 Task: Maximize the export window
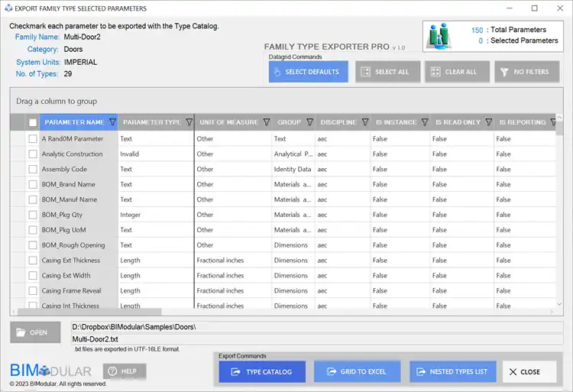click(534, 8)
